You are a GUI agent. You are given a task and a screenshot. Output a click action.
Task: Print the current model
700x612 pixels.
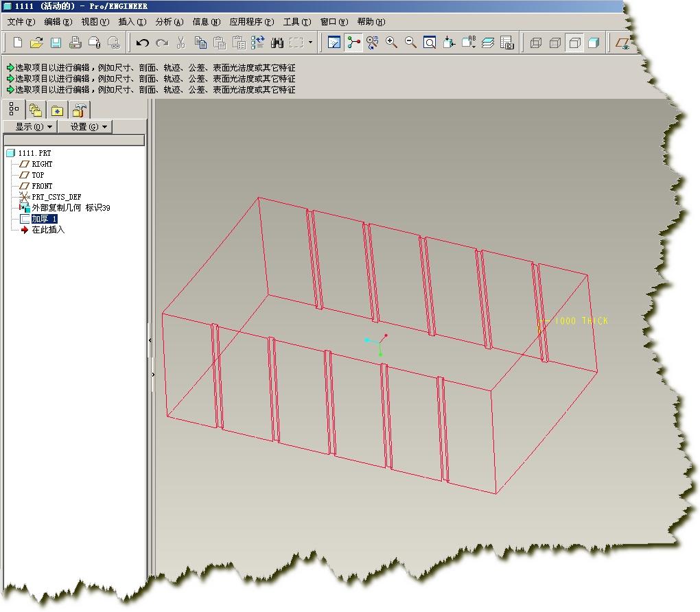point(75,43)
